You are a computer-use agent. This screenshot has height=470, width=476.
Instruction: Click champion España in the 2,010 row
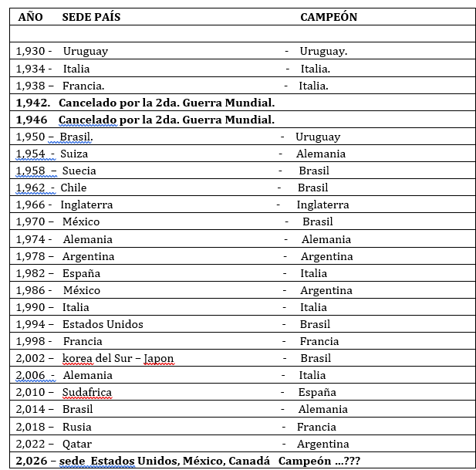317,392
